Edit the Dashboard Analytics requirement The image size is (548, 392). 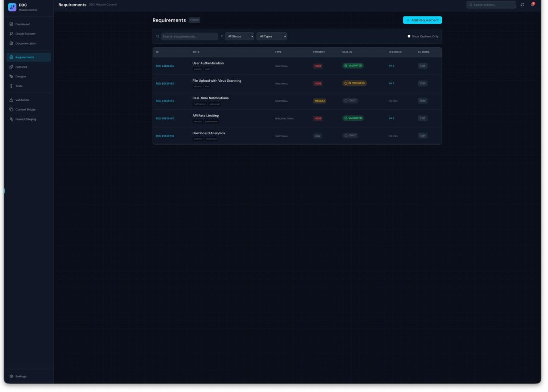coord(422,136)
